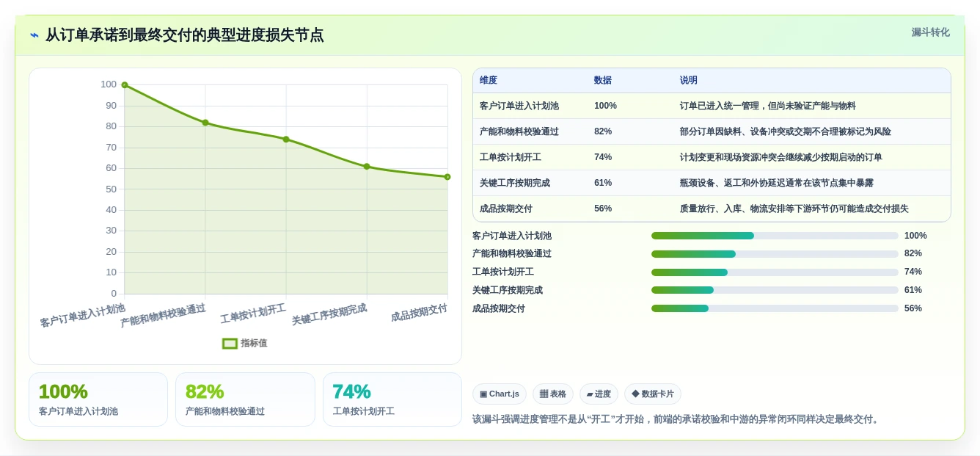Click description starting 质量放行、入库、物流安排
980x456 pixels.
coord(794,209)
